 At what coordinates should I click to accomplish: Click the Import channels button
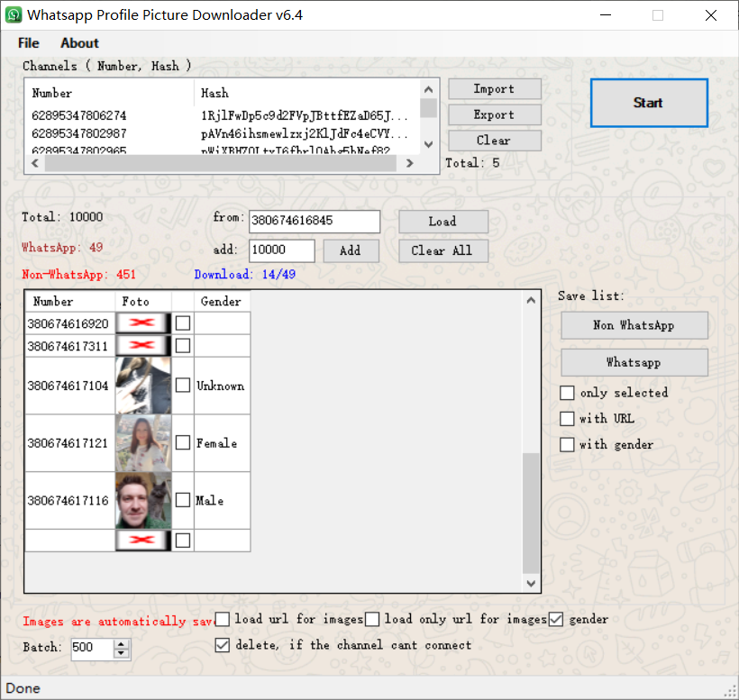pyautogui.click(x=495, y=88)
